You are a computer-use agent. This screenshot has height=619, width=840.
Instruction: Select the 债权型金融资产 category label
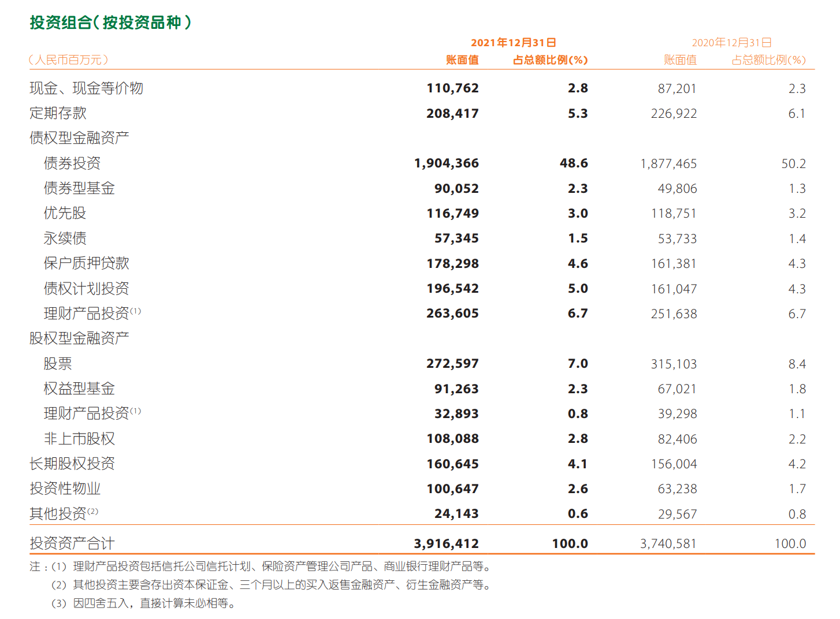tap(79, 138)
